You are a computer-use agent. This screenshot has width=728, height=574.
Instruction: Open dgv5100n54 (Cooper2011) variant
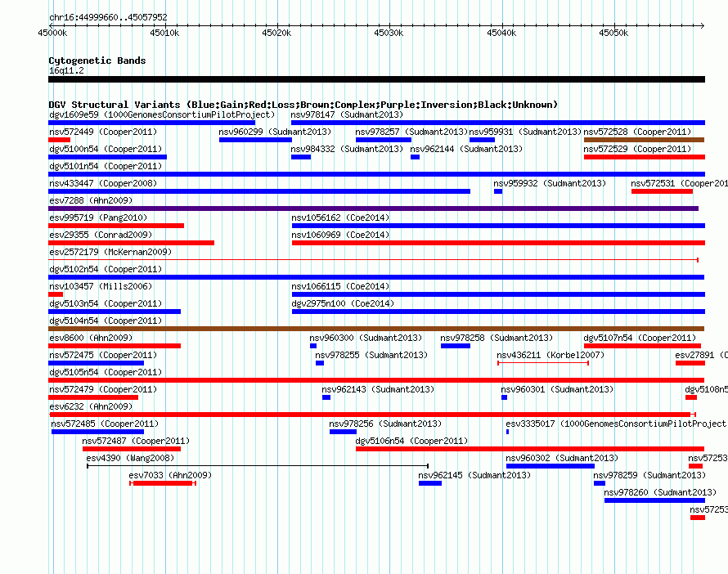pyautogui.click(x=106, y=149)
